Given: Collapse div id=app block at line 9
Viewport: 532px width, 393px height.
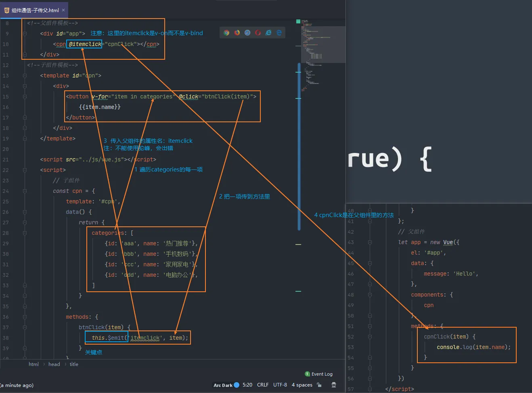Looking at the screenshot, I should (x=25, y=33).
